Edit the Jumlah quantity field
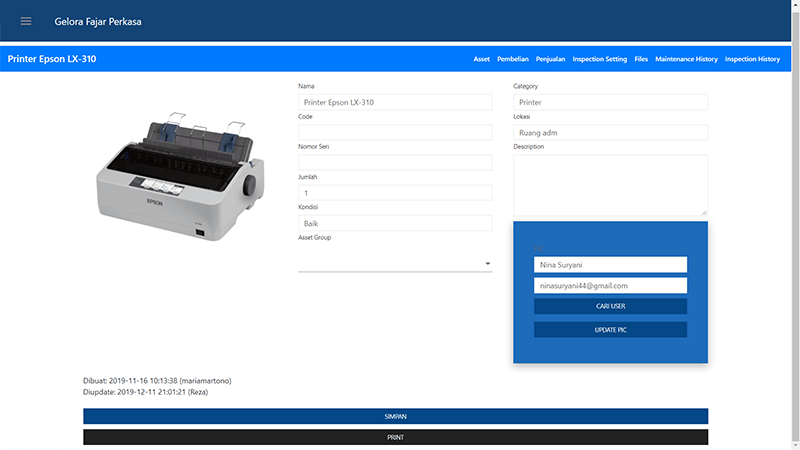This screenshot has height=450, width=800. click(395, 193)
